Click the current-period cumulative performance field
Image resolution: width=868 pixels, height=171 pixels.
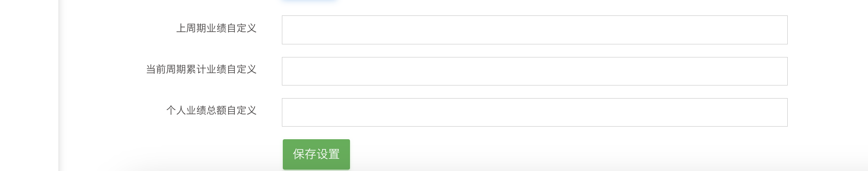pyautogui.click(x=534, y=71)
